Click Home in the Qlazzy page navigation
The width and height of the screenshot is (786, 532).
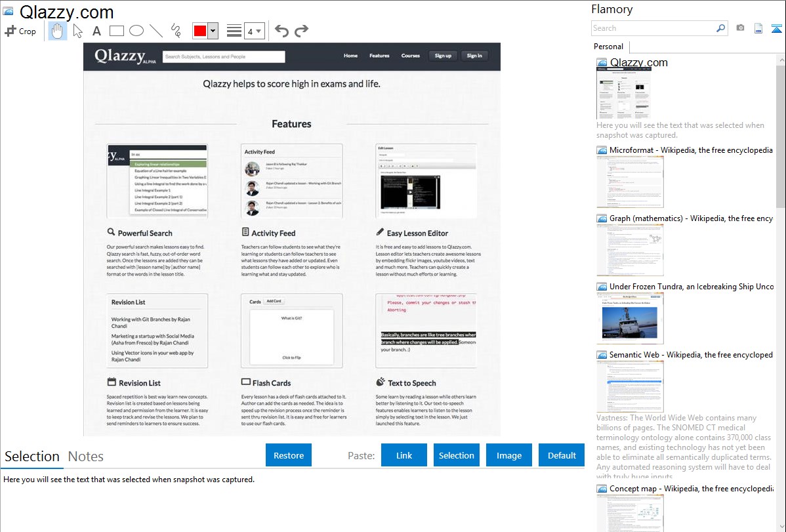[x=350, y=56]
